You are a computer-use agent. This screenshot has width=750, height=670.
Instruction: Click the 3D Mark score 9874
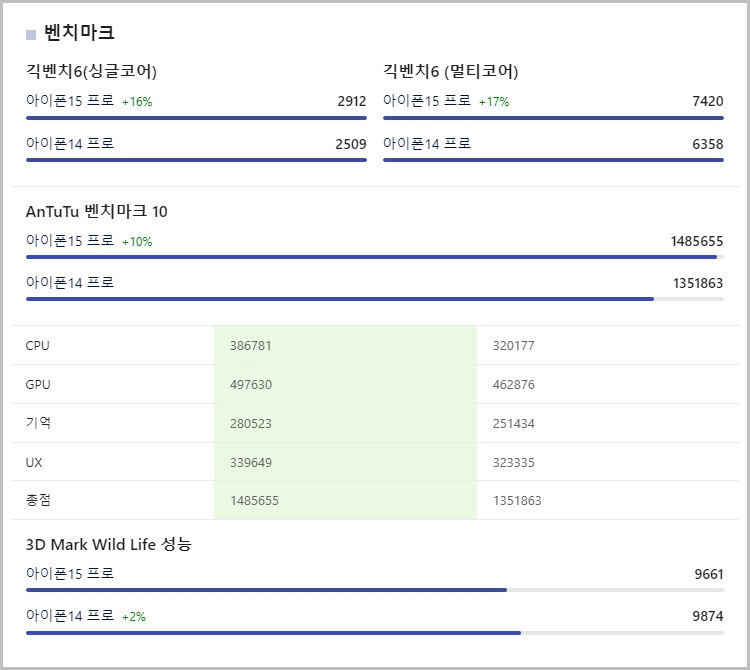[x=708, y=616]
